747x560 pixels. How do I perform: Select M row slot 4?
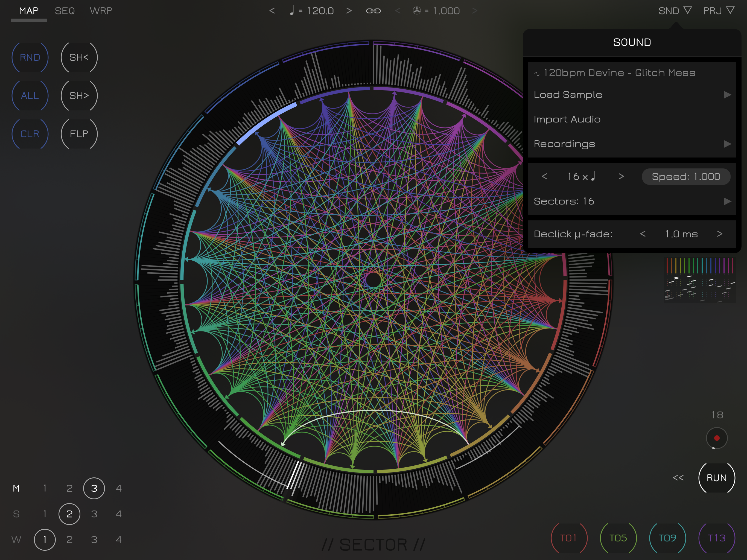119,488
